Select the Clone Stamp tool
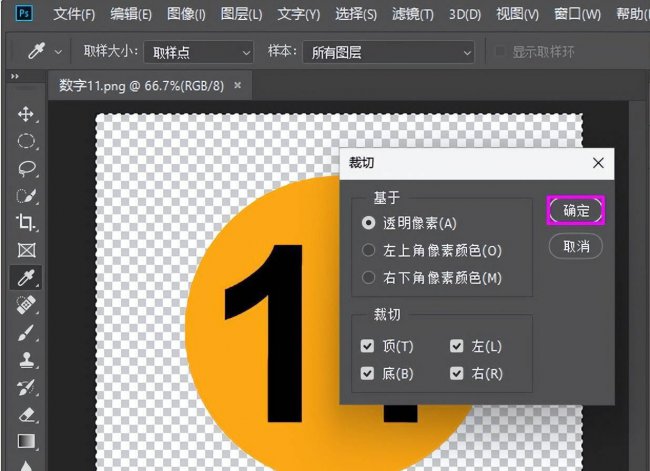The height and width of the screenshot is (471, 650). [x=27, y=360]
